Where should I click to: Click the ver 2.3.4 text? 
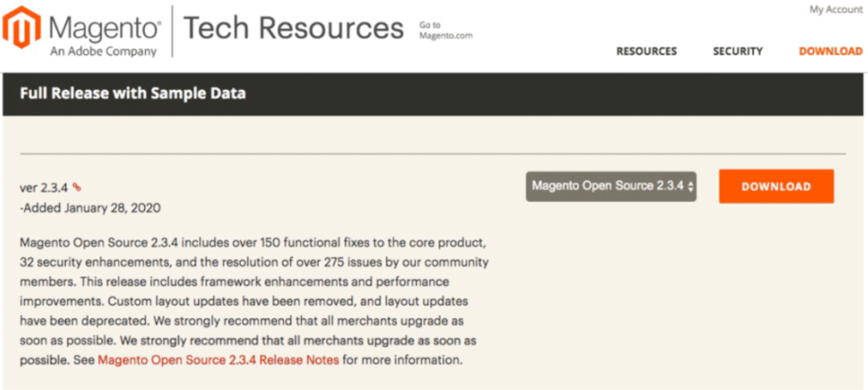click(x=44, y=188)
